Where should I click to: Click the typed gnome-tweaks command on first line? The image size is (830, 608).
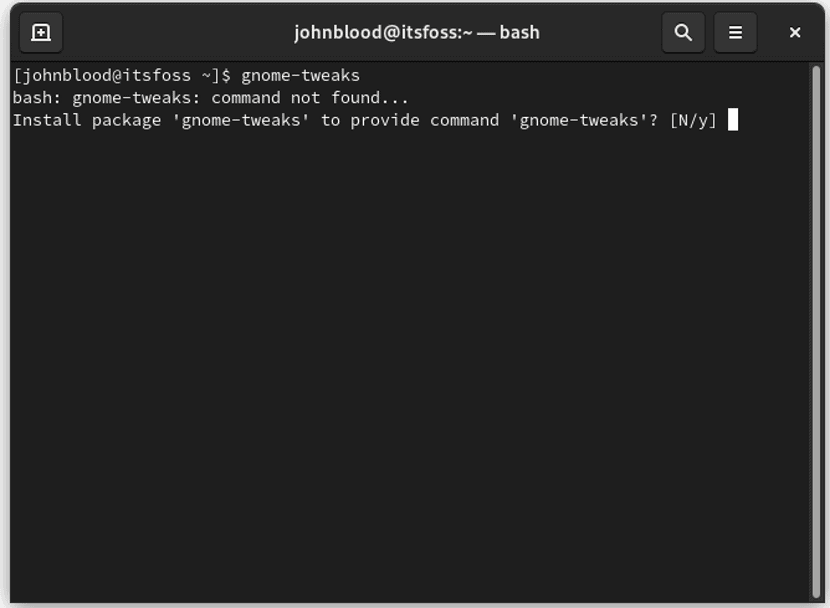pyautogui.click(x=300, y=76)
